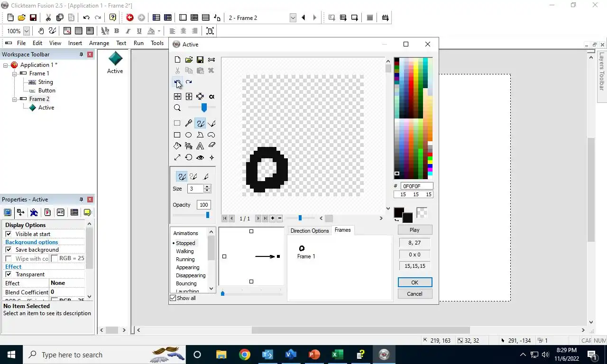
Task: Choose the rectangle shape tool
Action: pyautogui.click(x=177, y=135)
